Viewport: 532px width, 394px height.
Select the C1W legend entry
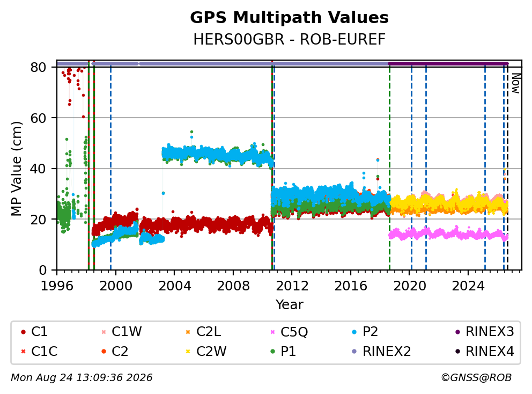(x=122, y=332)
